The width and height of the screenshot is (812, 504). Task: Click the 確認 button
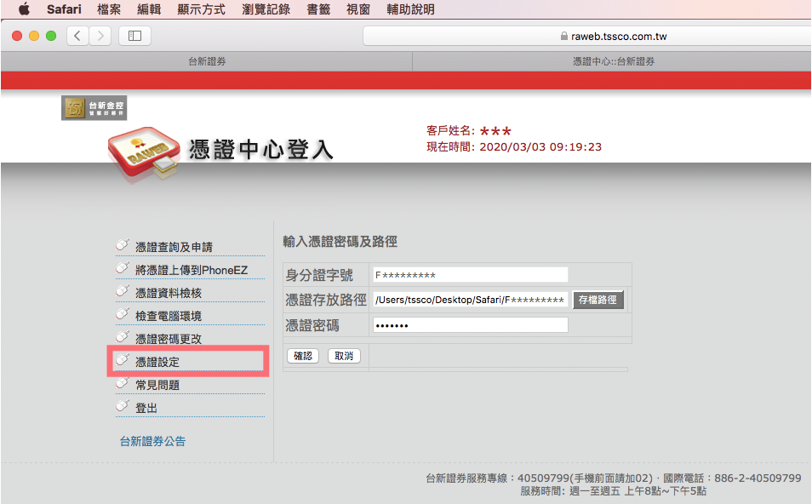pos(303,356)
